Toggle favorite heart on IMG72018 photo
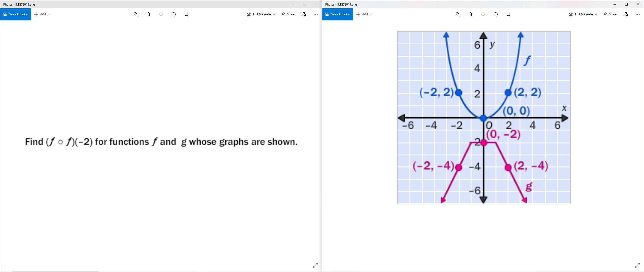Screen dimensions: 644x272 (x=161, y=14)
